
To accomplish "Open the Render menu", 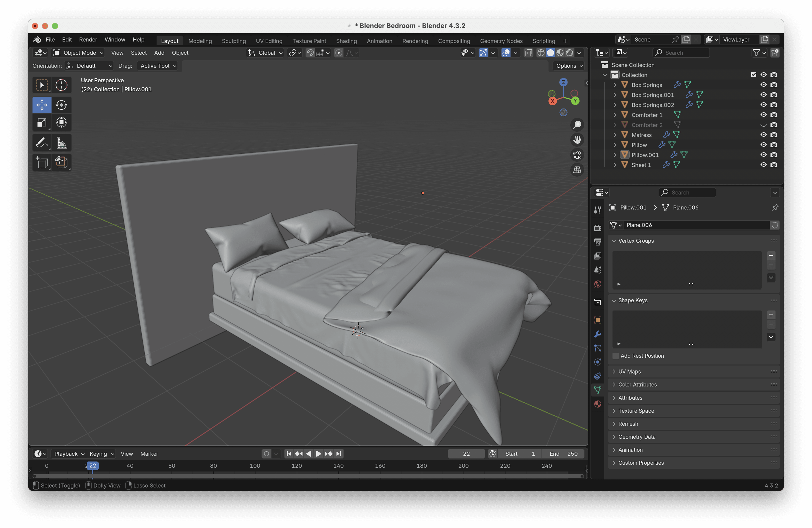I will [x=88, y=39].
